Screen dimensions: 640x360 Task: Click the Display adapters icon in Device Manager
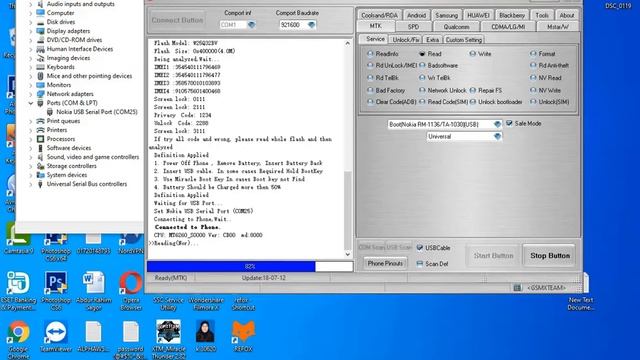coord(40,31)
